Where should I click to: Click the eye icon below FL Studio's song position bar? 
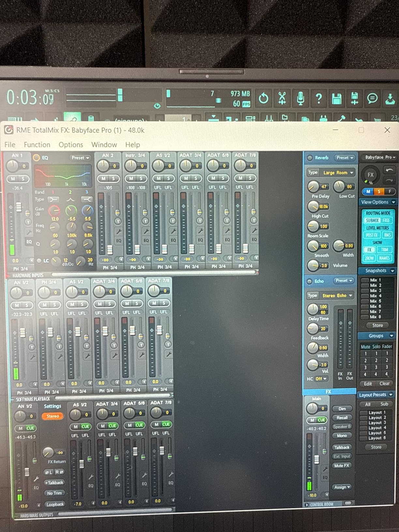tap(157, 106)
